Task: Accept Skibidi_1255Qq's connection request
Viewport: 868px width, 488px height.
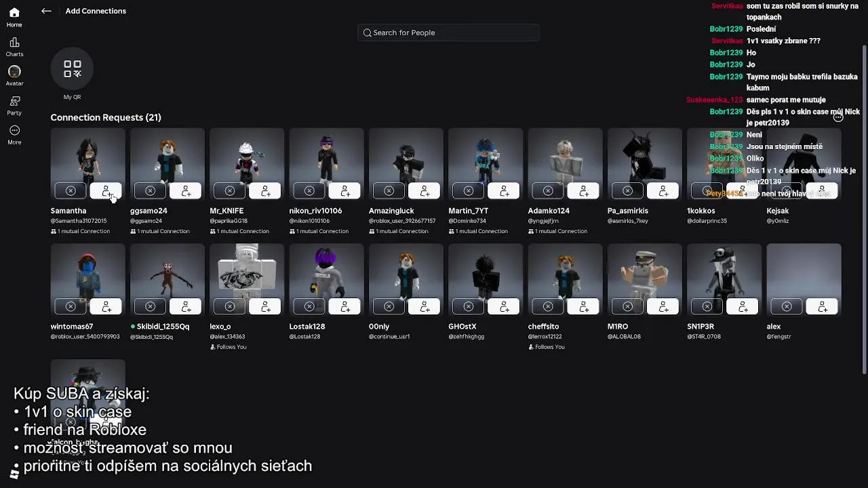Action: point(186,307)
